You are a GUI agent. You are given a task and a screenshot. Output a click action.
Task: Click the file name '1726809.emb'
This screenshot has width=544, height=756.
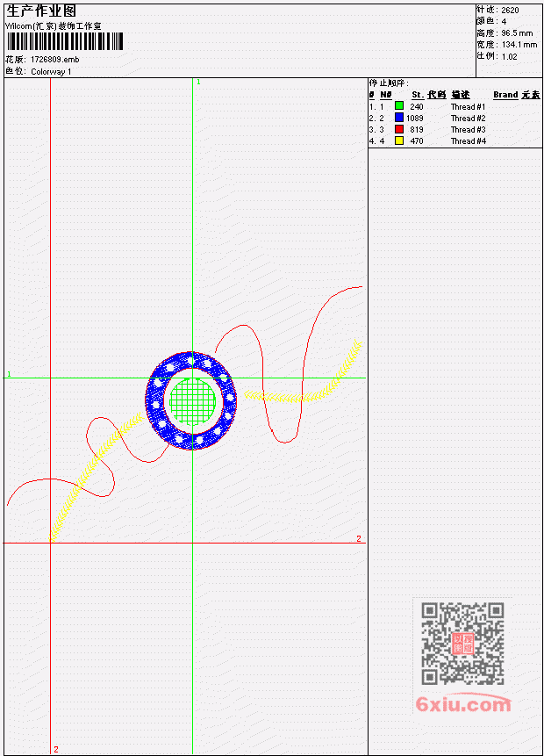coord(55,60)
